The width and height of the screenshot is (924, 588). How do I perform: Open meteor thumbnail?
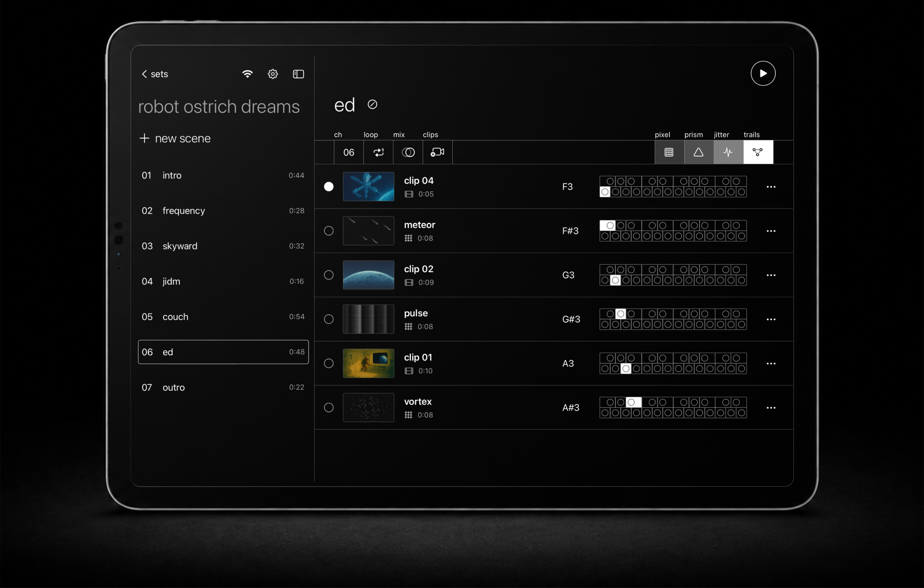point(369,231)
